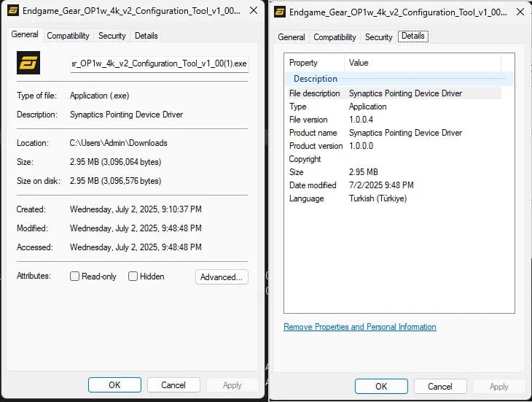Open Security tab in the Details window
The width and height of the screenshot is (532, 402).
(378, 37)
